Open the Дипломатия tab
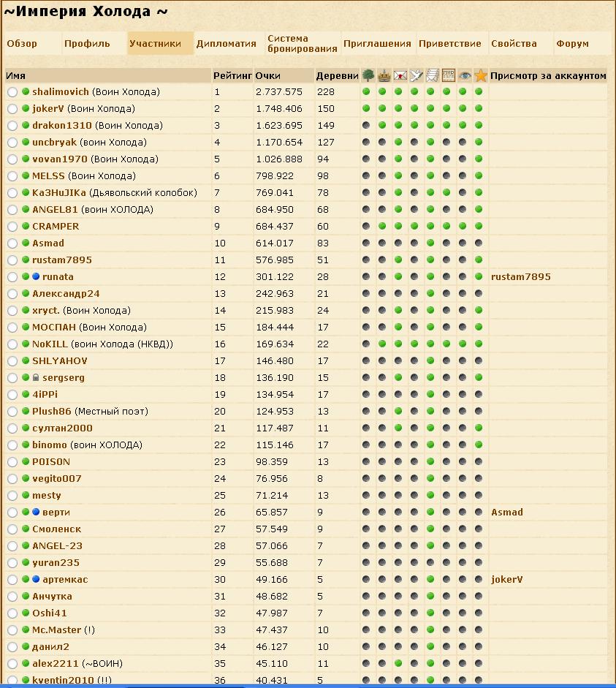The image size is (616, 688). [x=226, y=43]
